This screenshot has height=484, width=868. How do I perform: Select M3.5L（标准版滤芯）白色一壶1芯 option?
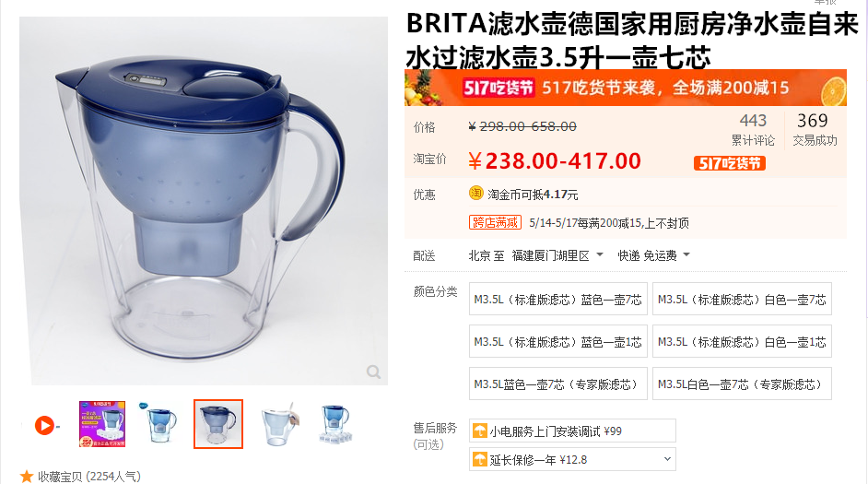[x=742, y=342]
